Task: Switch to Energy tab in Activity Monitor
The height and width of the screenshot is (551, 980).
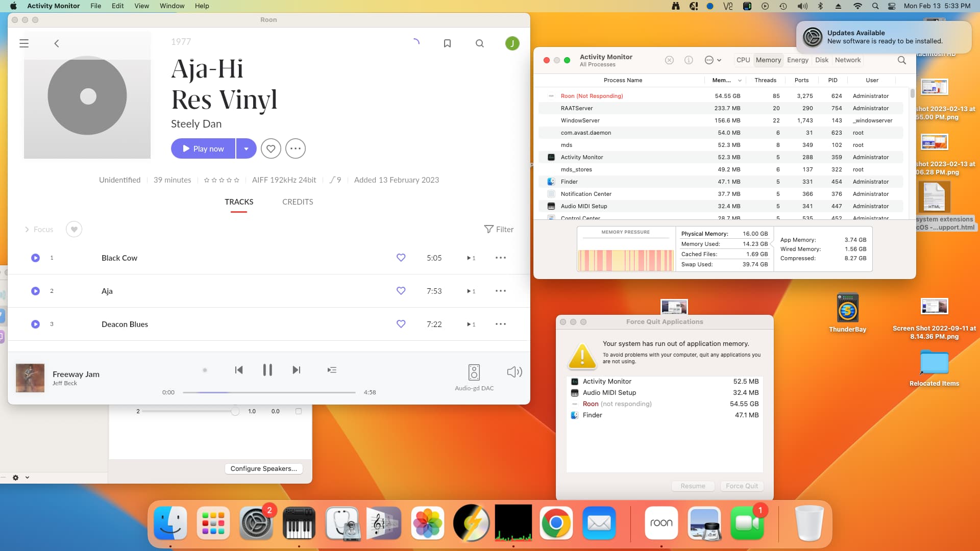Action: click(x=798, y=60)
